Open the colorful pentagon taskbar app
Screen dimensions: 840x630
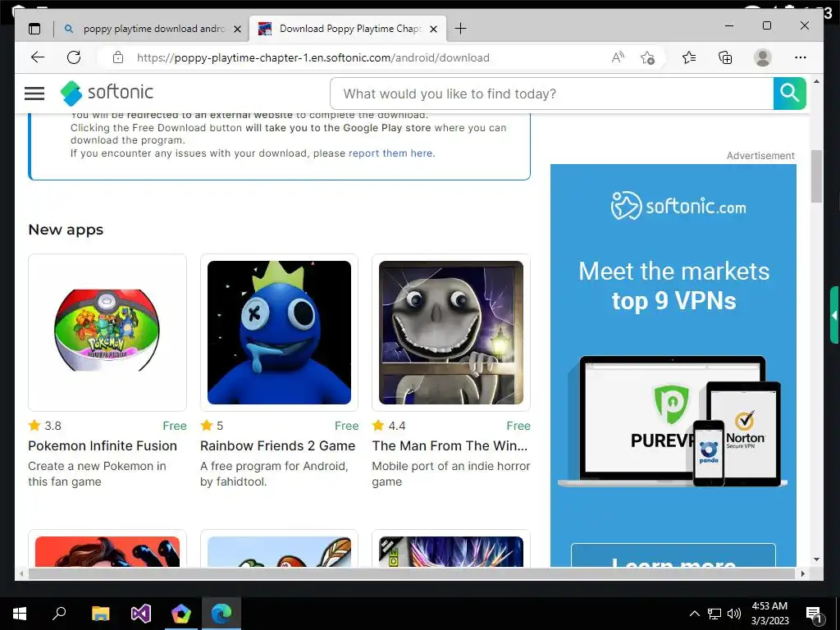coord(181,614)
